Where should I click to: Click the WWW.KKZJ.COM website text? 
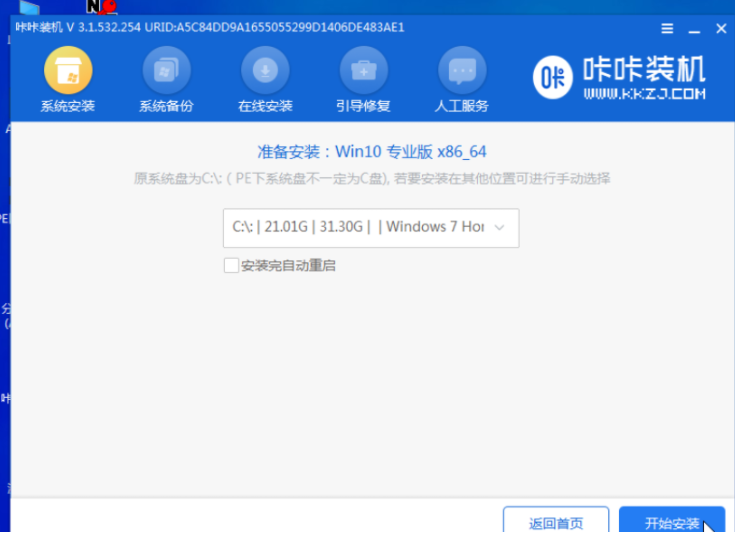[x=645, y=94]
